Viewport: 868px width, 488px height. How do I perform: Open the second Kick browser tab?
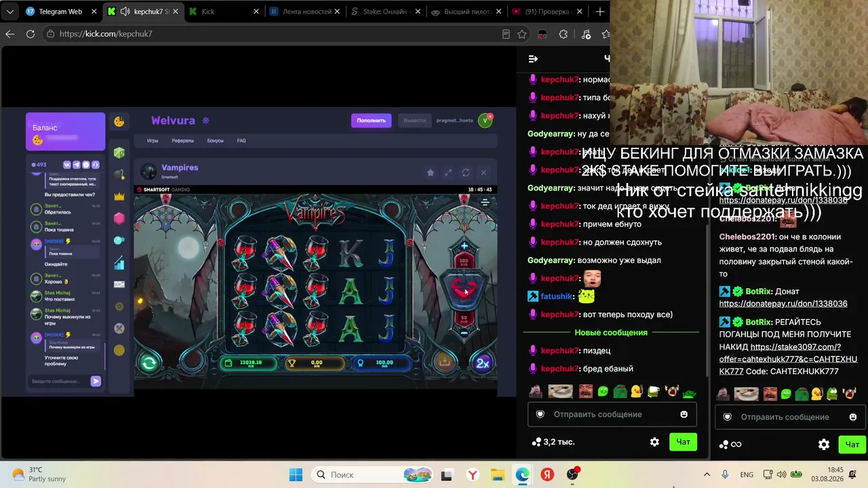(224, 12)
